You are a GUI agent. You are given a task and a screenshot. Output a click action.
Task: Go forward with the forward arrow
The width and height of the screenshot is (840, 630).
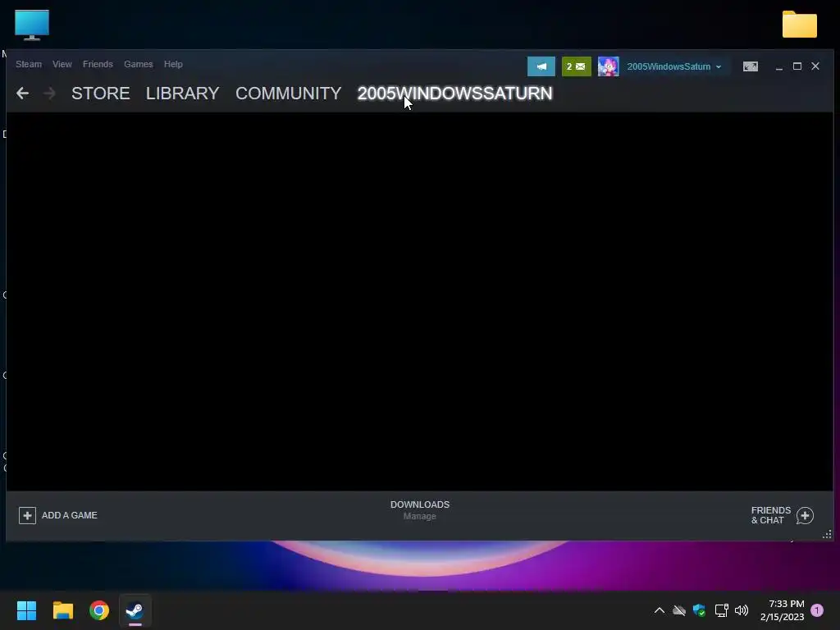[49, 94]
